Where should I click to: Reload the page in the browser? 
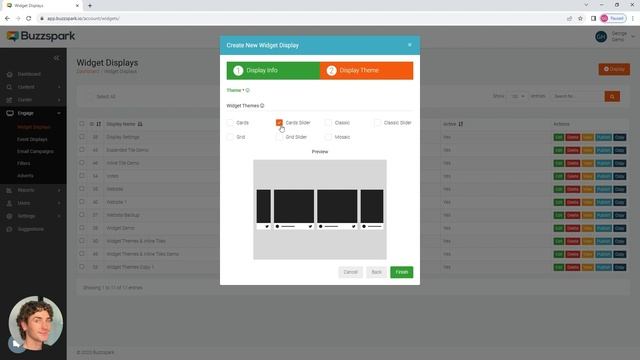[x=29, y=18]
